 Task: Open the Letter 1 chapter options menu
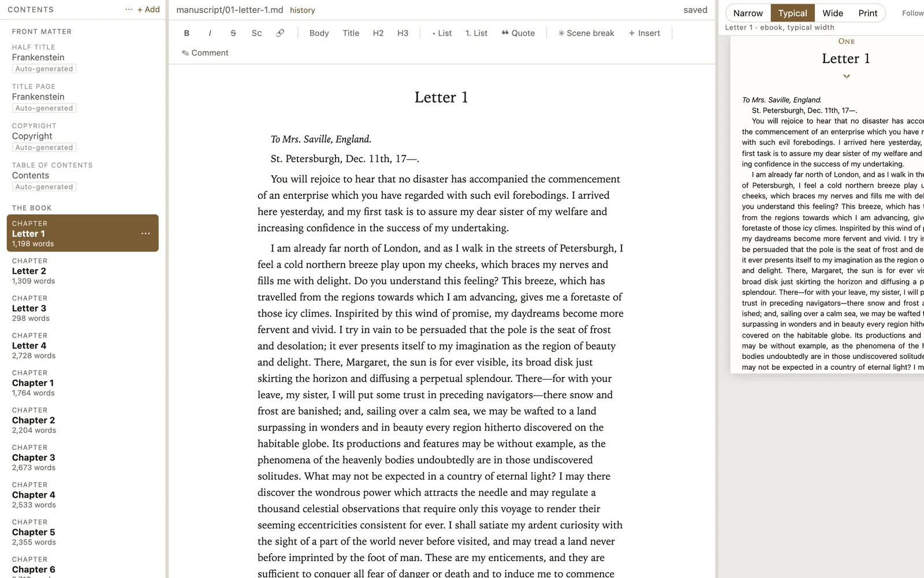click(146, 234)
